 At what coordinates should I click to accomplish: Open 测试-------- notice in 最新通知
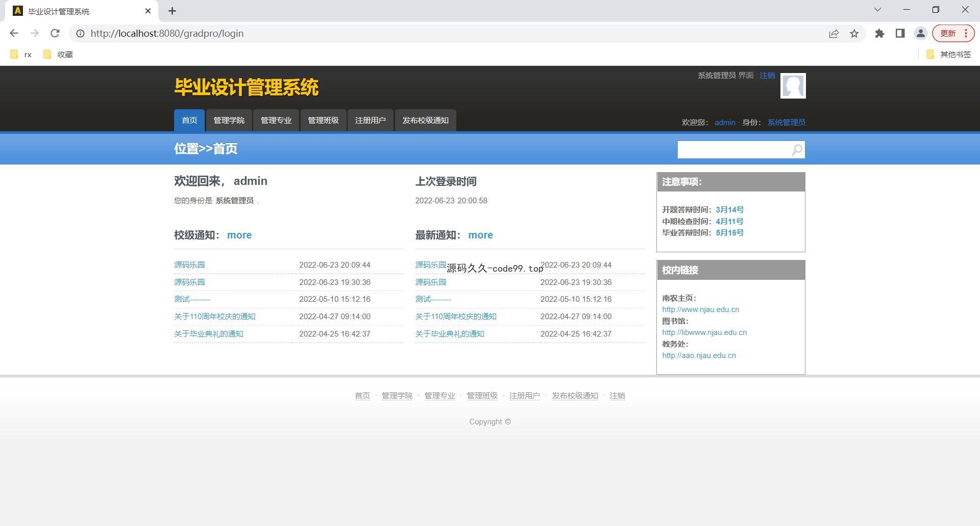click(433, 299)
